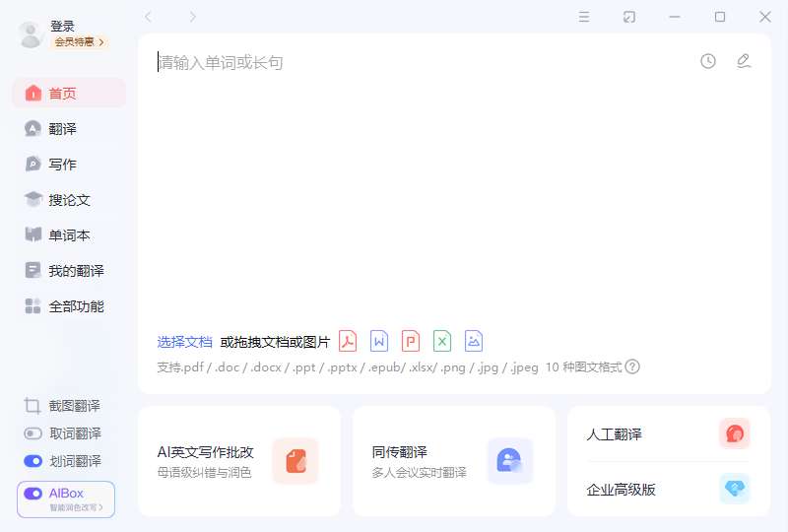Open the AI英文写作批改 card
The image size is (788, 532).
pos(238,461)
